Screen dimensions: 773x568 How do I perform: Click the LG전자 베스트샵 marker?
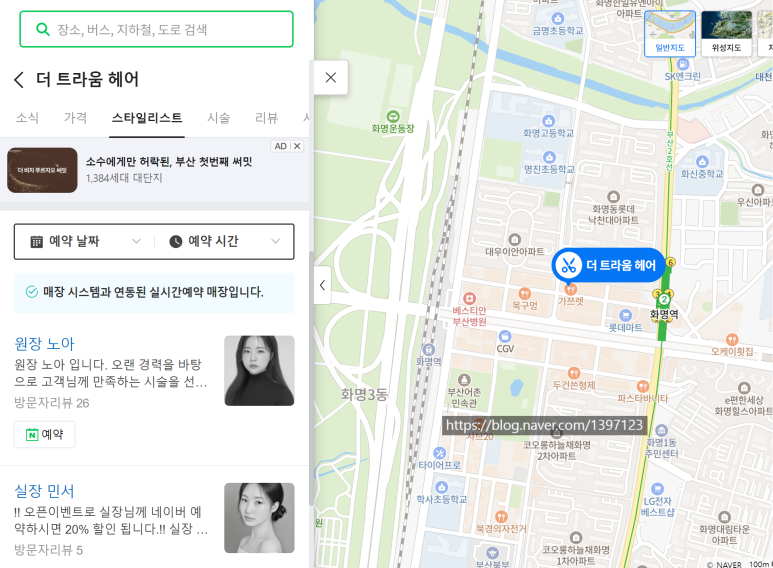(x=657, y=489)
